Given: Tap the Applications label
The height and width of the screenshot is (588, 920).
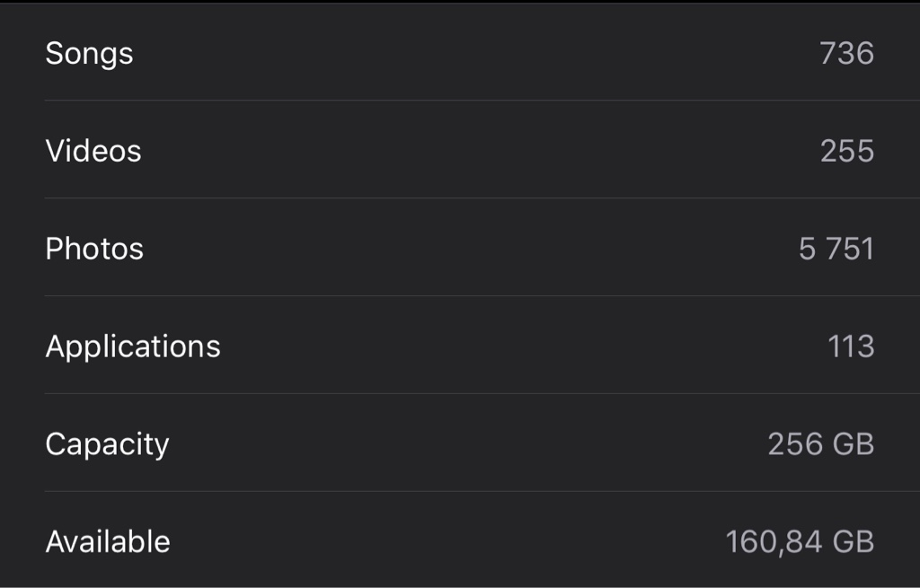Looking at the screenshot, I should point(133,347).
